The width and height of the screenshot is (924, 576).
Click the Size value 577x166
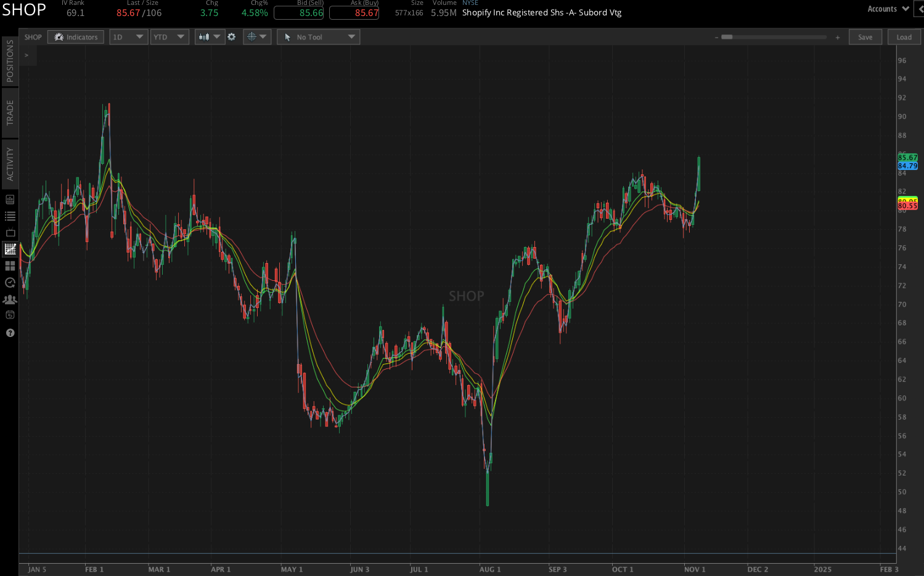pos(409,13)
